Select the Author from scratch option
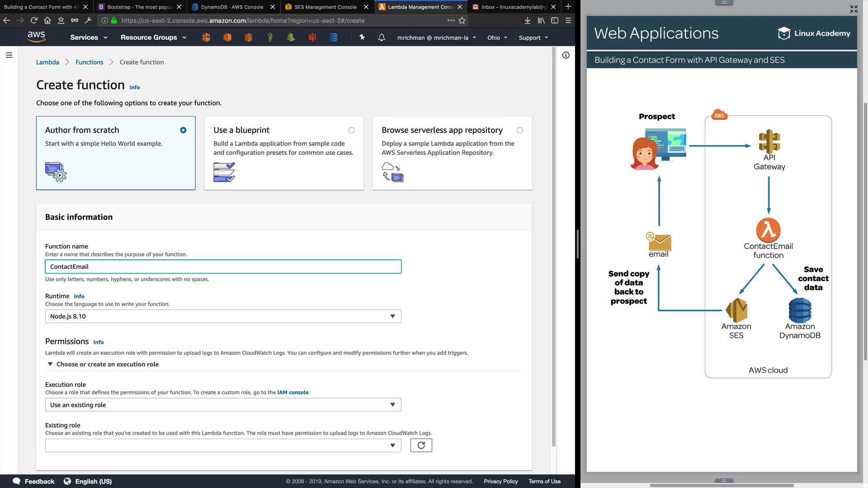This screenshot has width=868, height=488. coord(183,130)
